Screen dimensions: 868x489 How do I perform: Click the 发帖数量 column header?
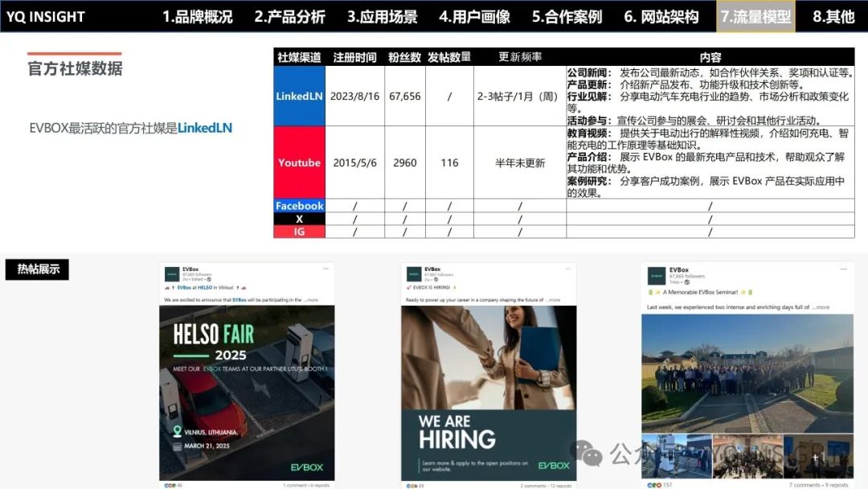click(x=449, y=57)
